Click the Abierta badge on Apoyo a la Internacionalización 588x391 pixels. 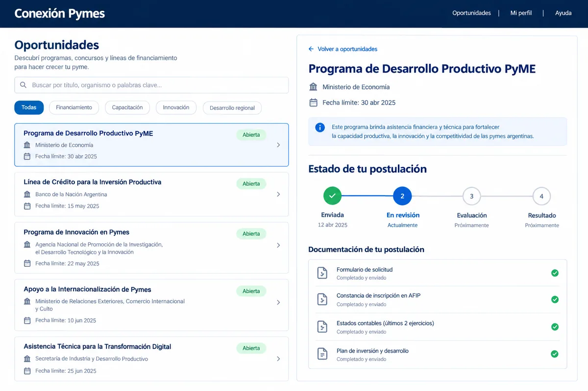(x=251, y=291)
